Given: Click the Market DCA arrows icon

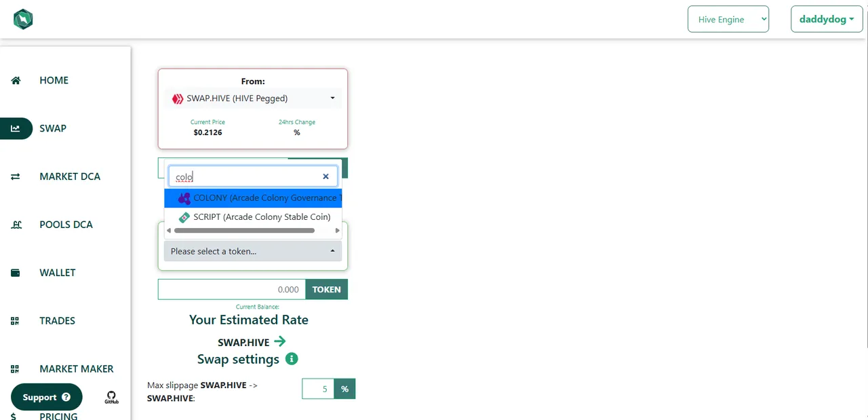Looking at the screenshot, I should coord(16,176).
